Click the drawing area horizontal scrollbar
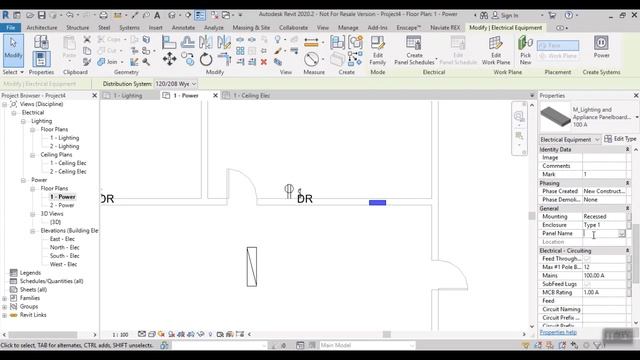Image resolution: width=640 pixels, height=360 pixels. (x=387, y=334)
